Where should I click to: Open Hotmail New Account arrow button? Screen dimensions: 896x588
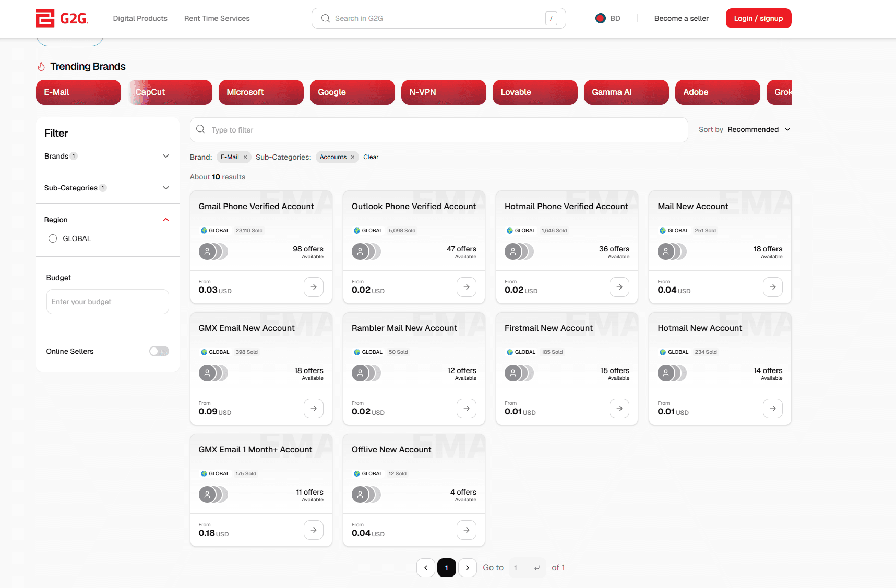pos(773,409)
